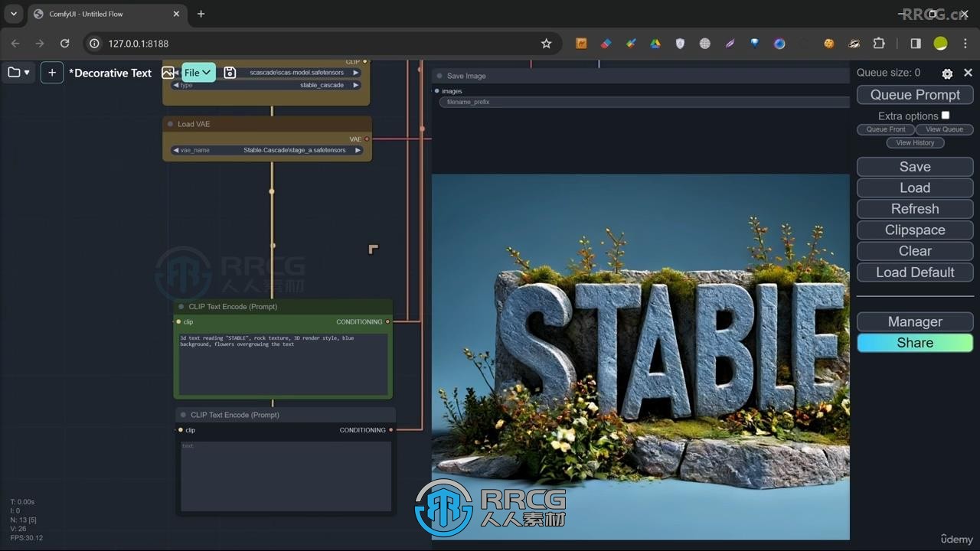Enable the Extra options checkbox
980x551 pixels.
(946, 116)
